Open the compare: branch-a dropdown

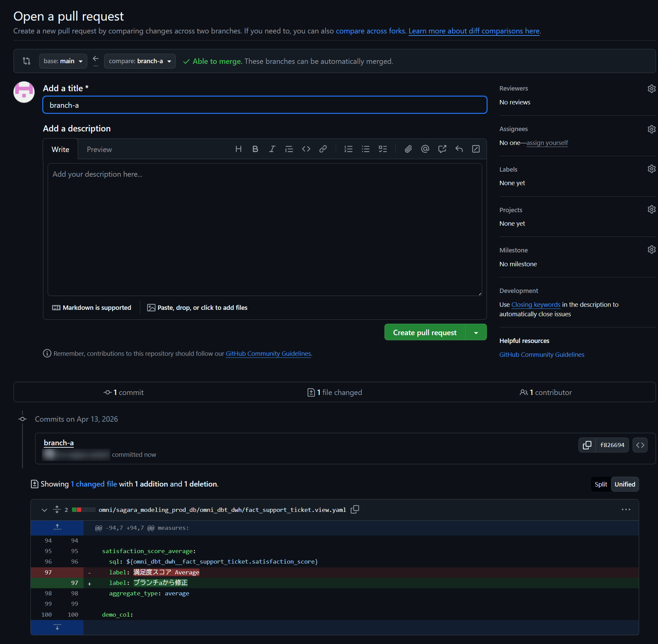pos(139,61)
